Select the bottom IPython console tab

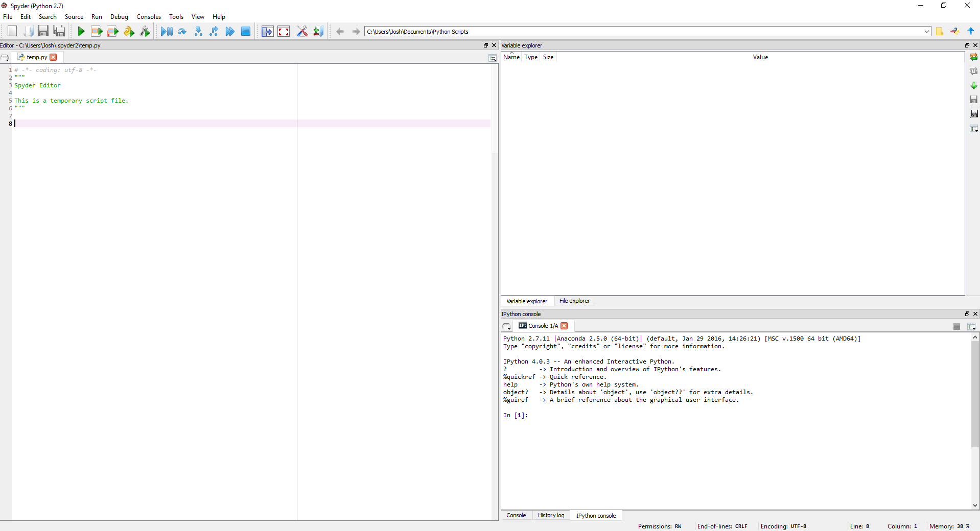pyautogui.click(x=596, y=516)
